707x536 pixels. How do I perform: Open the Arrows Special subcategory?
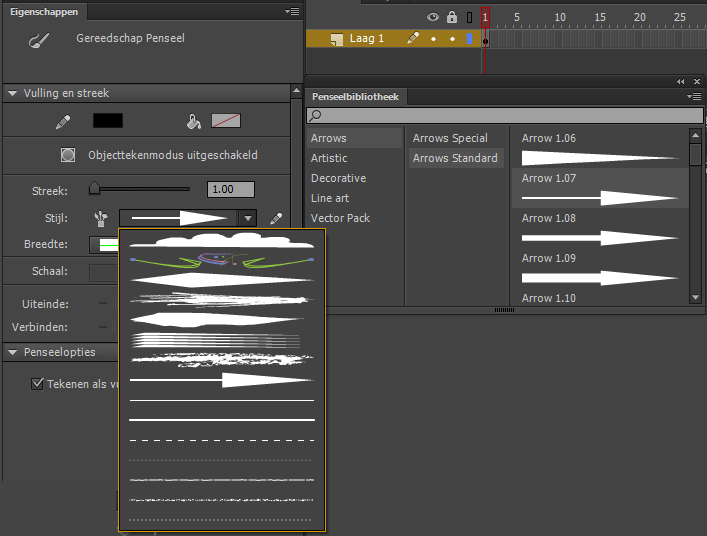[x=456, y=138]
